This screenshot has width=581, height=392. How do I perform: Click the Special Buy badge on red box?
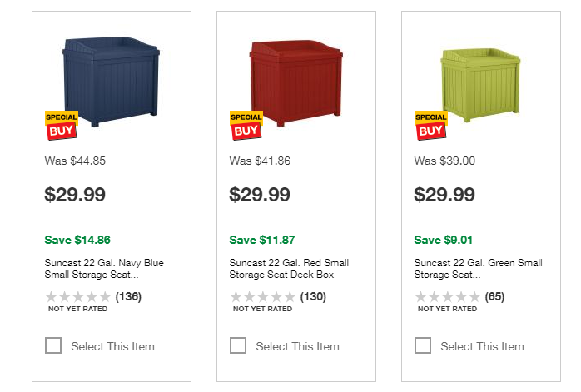click(246, 125)
